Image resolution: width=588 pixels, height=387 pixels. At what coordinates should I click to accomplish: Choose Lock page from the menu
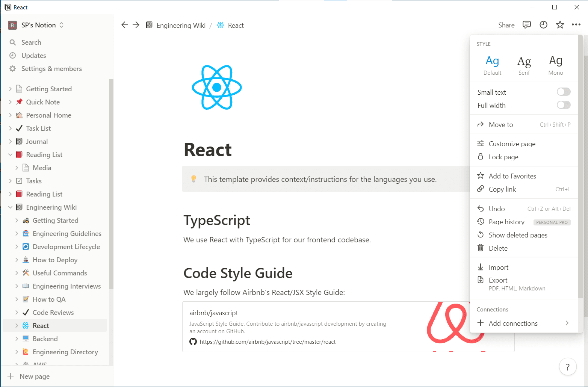pyautogui.click(x=524, y=157)
